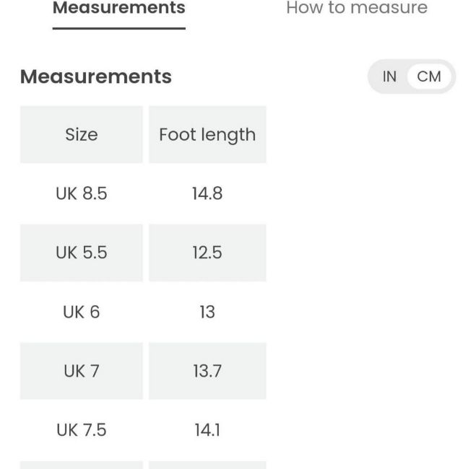Click the Foot length column header
Screen dimensions: 476x469
tap(207, 134)
